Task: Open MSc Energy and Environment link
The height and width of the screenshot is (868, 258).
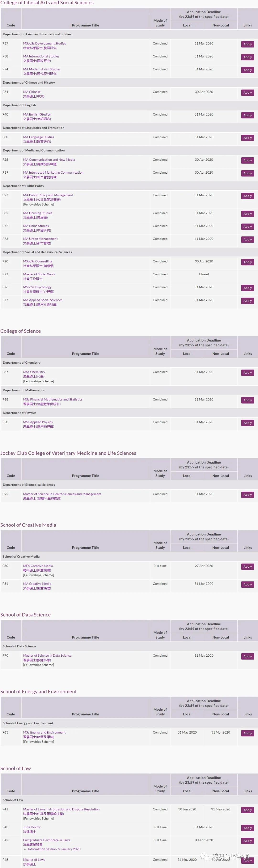Action: [44, 732]
